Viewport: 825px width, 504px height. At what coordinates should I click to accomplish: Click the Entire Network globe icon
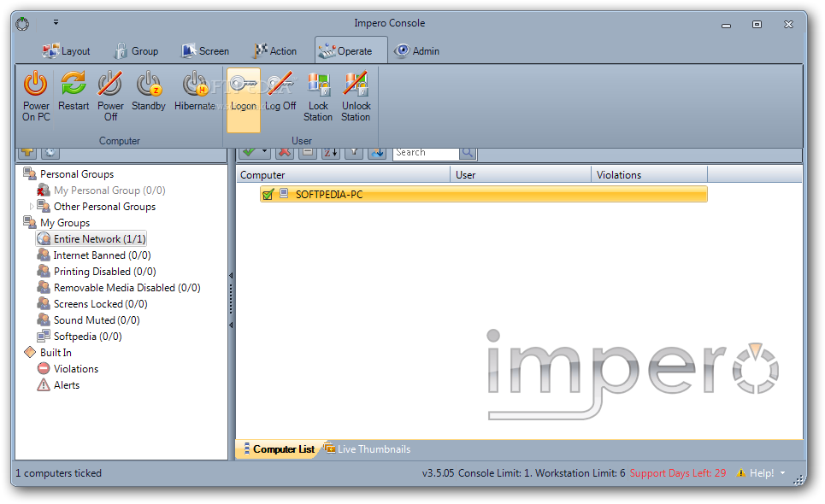[44, 239]
